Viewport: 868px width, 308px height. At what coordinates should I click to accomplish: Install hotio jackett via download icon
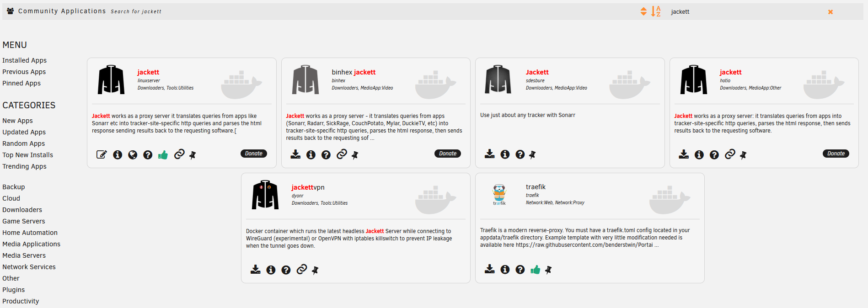pos(684,154)
